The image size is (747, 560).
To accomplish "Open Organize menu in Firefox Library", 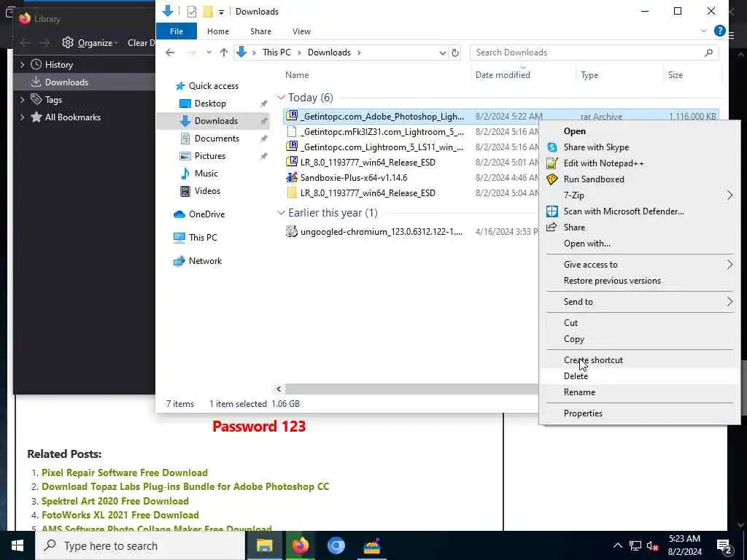I will (x=90, y=43).
